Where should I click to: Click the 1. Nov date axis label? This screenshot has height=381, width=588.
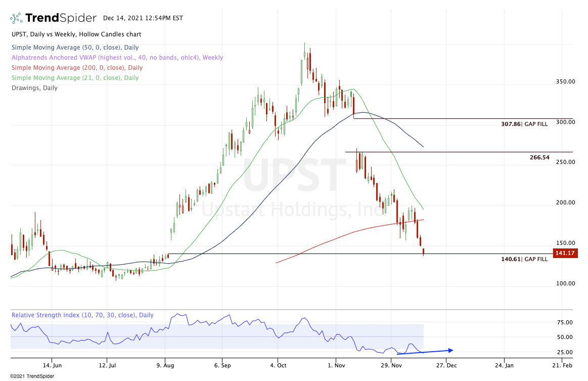pos(336,365)
